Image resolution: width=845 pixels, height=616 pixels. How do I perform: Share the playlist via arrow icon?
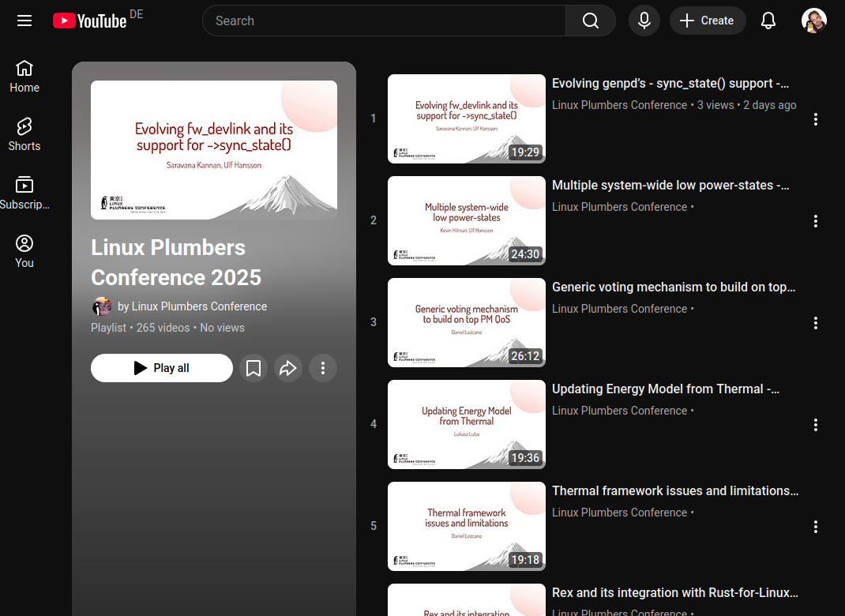coord(288,368)
